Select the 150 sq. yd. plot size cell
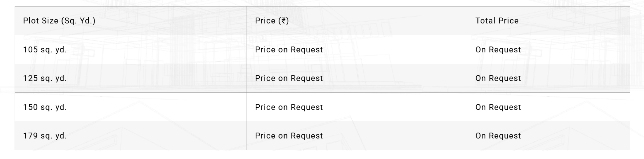The width and height of the screenshot is (644, 159). pos(45,107)
